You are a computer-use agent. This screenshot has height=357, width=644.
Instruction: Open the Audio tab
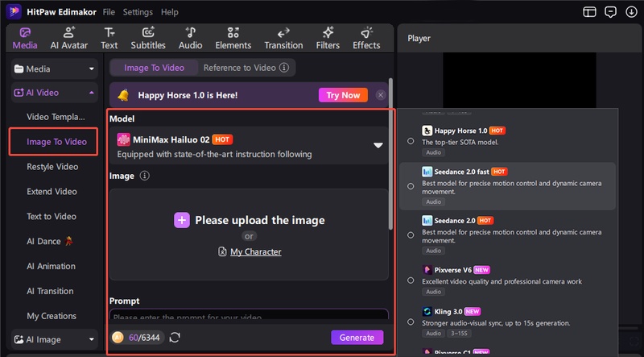point(191,38)
